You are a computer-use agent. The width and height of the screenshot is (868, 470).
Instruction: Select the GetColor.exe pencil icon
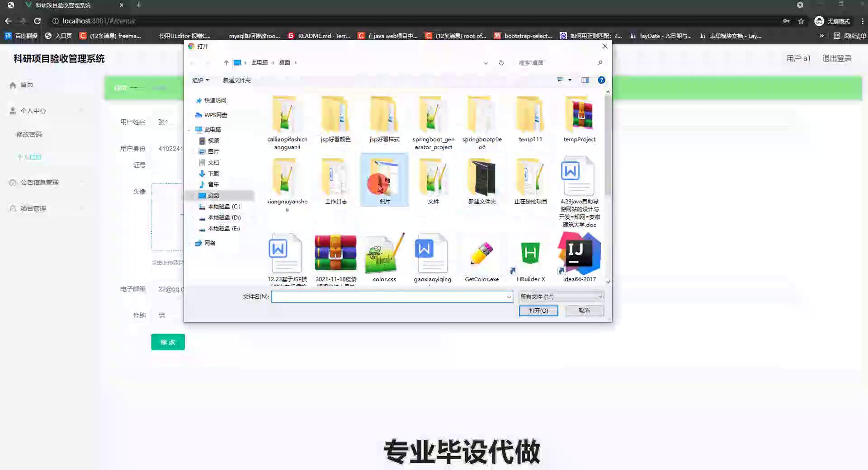click(481, 254)
